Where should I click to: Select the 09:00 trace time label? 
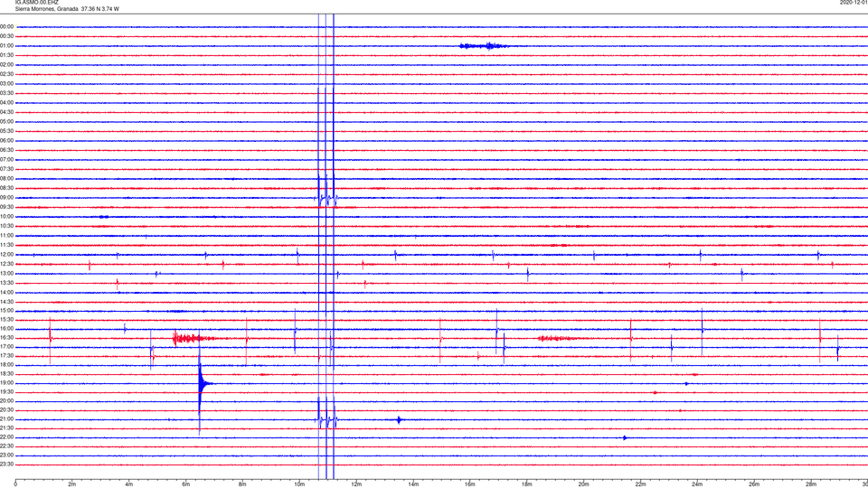tap(6, 198)
